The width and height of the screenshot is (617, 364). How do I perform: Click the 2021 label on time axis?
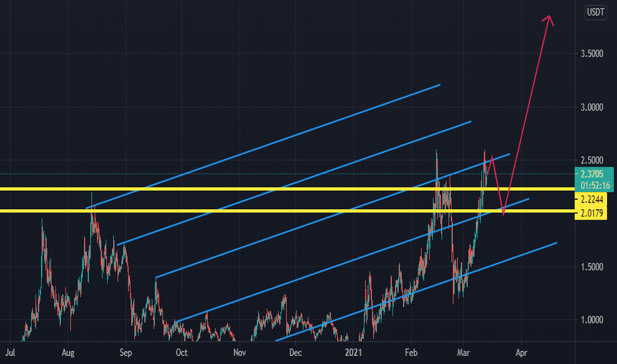(x=354, y=353)
